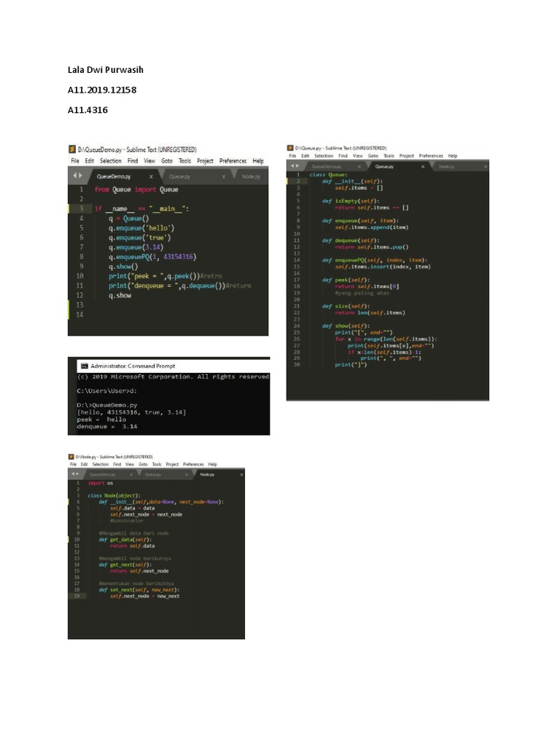This screenshot has height=747, width=560.
Task: Click the right tab-scroll arrow in Queue.py window
Action: click(297, 166)
